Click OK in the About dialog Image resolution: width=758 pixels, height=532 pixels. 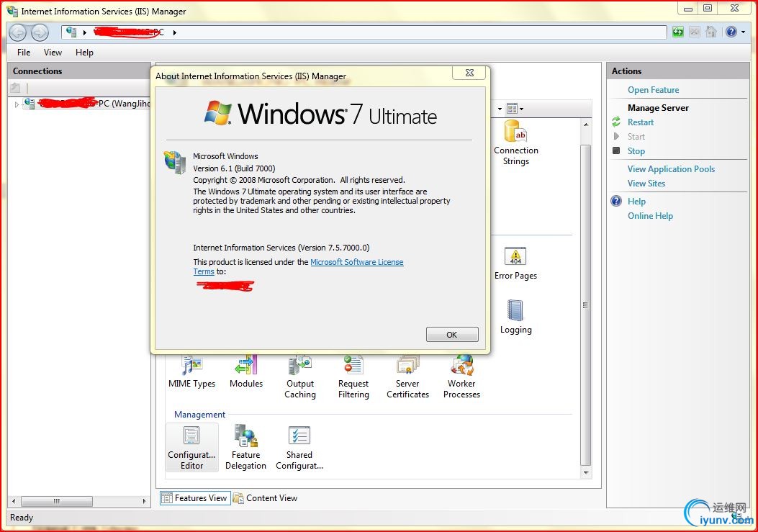coord(452,334)
